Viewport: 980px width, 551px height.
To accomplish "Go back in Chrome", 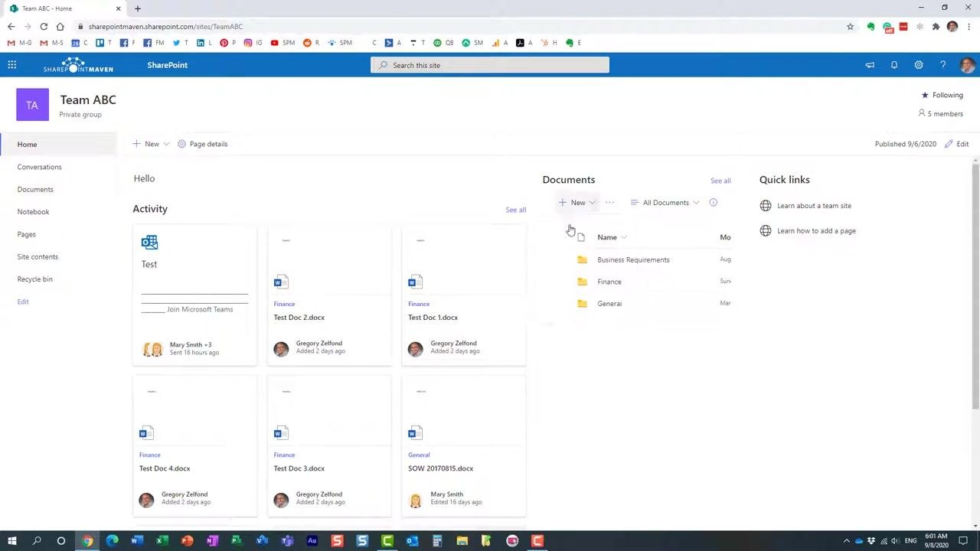I will coord(11,27).
